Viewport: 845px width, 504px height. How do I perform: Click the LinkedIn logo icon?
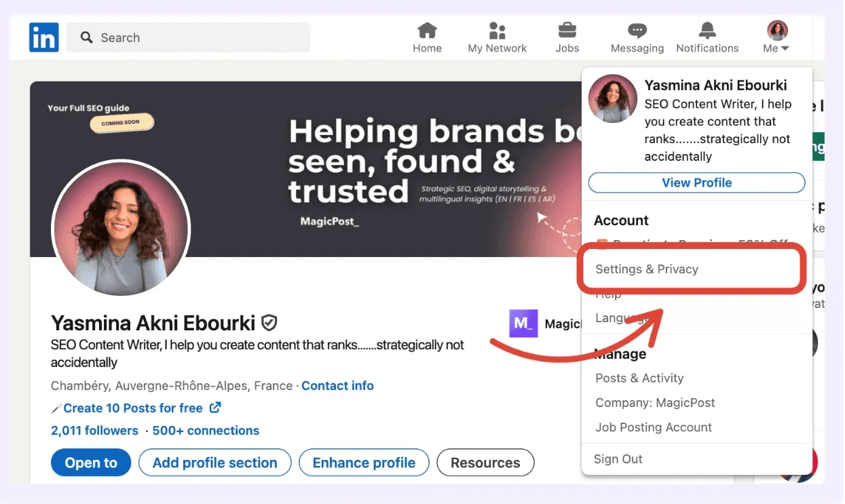[44, 37]
